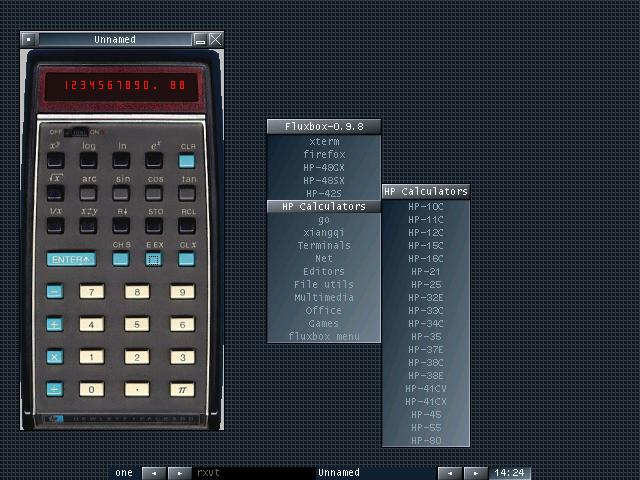
Task: Click digit key 7
Action: point(92,292)
